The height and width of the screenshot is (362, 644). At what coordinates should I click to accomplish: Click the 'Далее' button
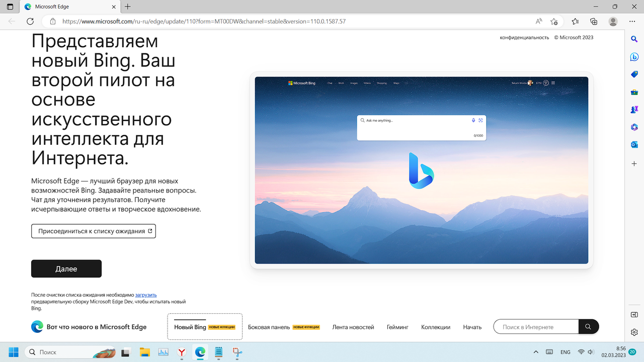click(x=66, y=268)
